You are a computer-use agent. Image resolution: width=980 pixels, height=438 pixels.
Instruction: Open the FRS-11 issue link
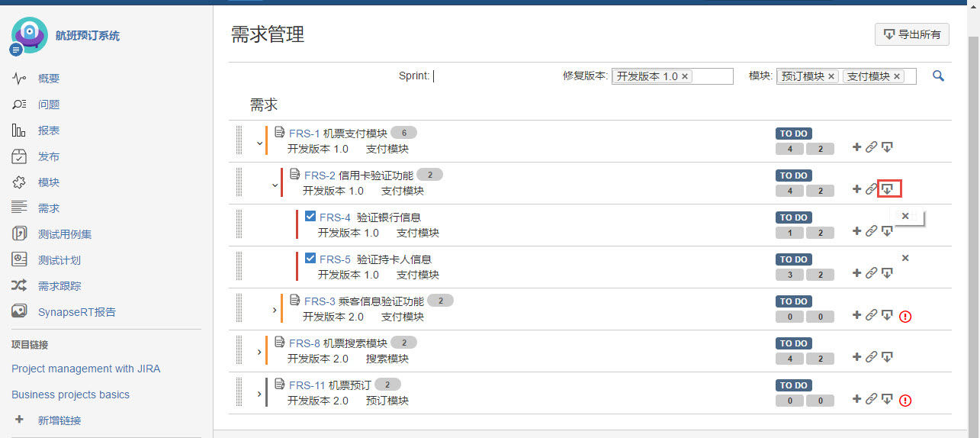(x=307, y=385)
